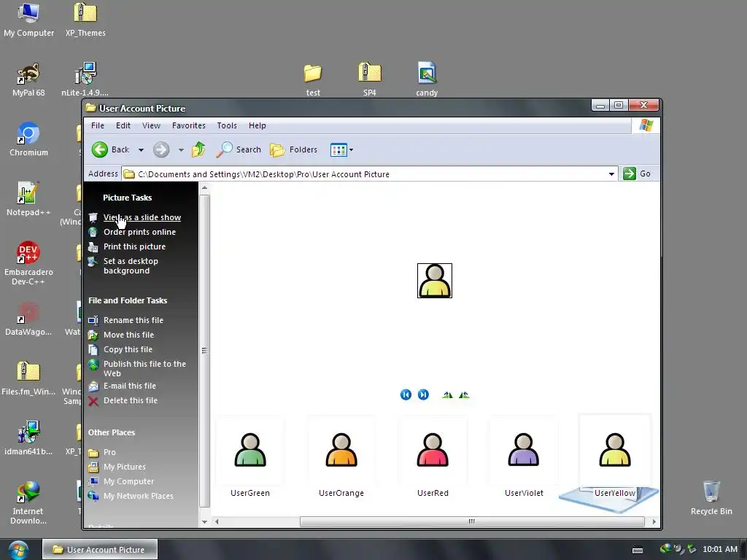Select Internet Download shortcut icon
The image size is (747, 560).
28,502
